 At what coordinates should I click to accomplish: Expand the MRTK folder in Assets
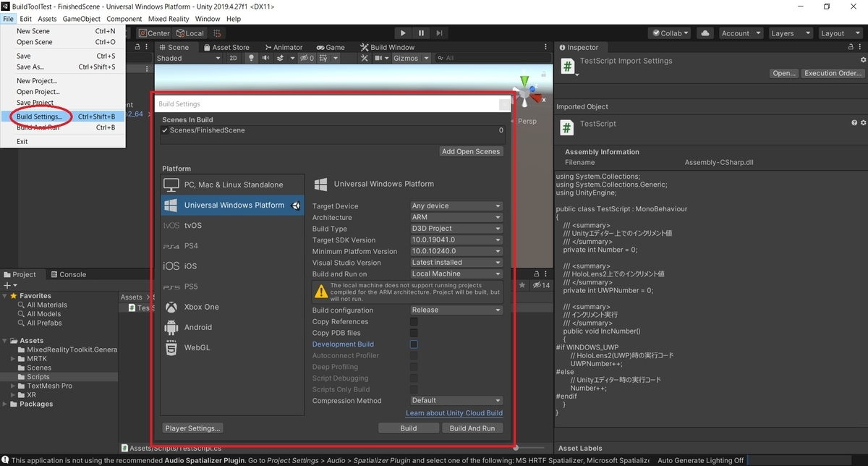coord(14,359)
